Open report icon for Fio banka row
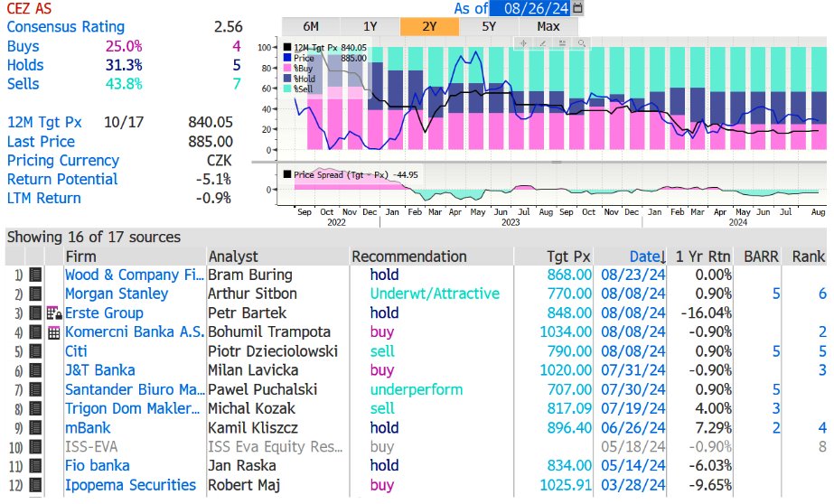Viewport: 834px width, 504px height. click(35, 466)
